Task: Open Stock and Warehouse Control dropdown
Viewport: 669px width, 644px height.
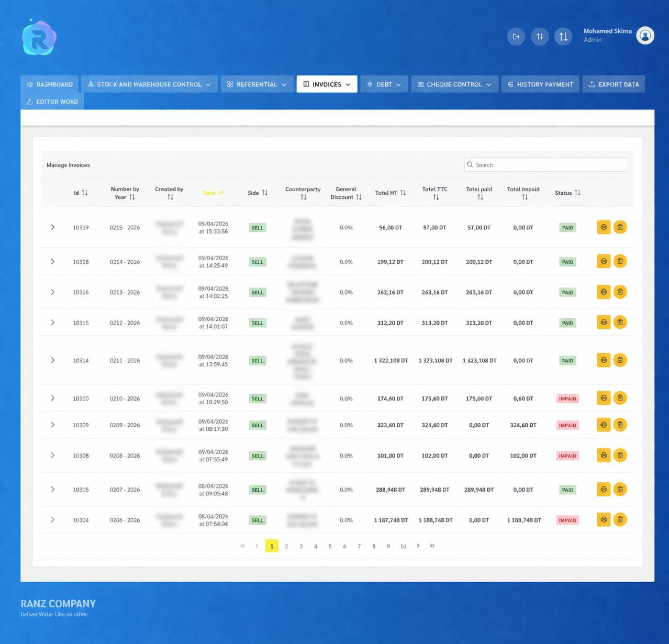Action: [x=149, y=84]
